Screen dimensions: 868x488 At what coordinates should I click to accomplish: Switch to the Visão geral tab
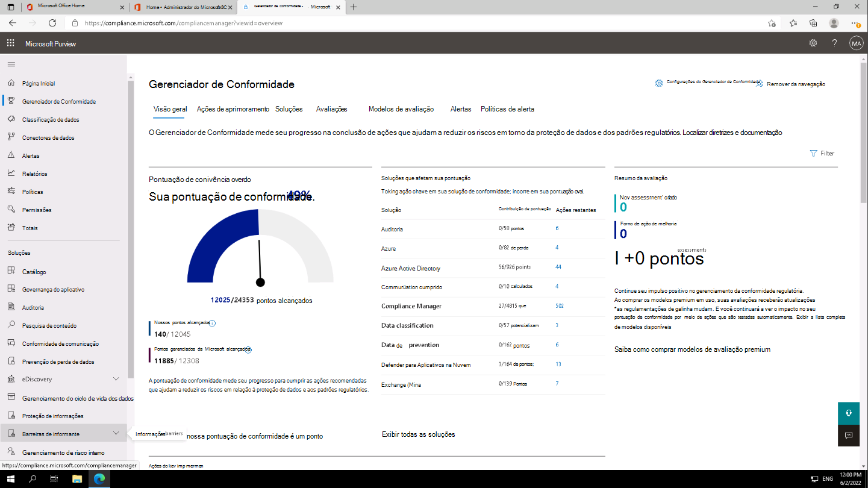170,109
